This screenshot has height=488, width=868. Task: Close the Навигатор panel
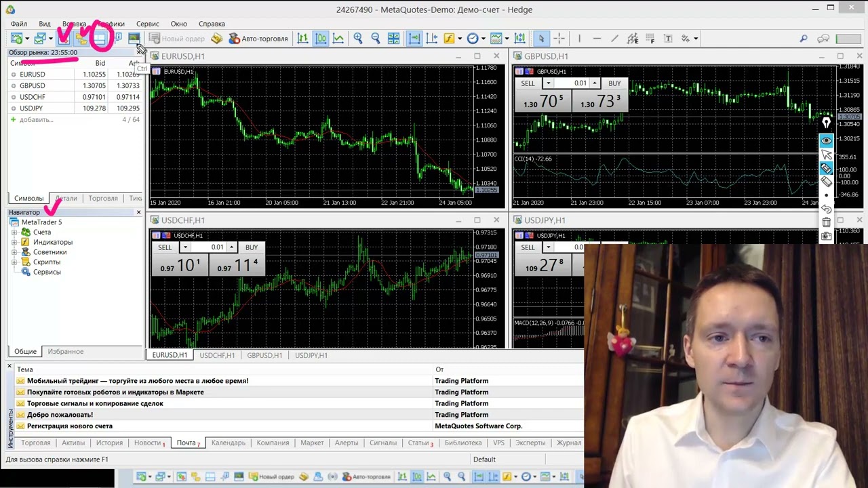coord(138,212)
